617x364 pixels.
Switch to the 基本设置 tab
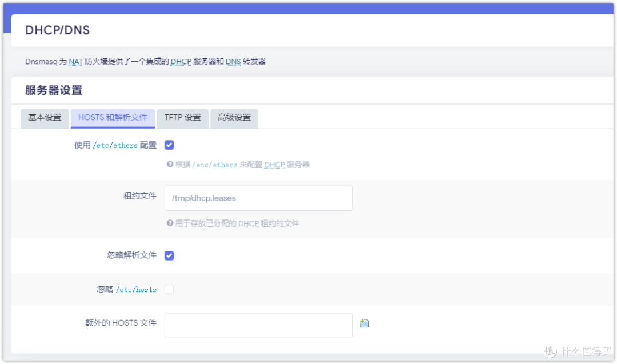point(45,118)
